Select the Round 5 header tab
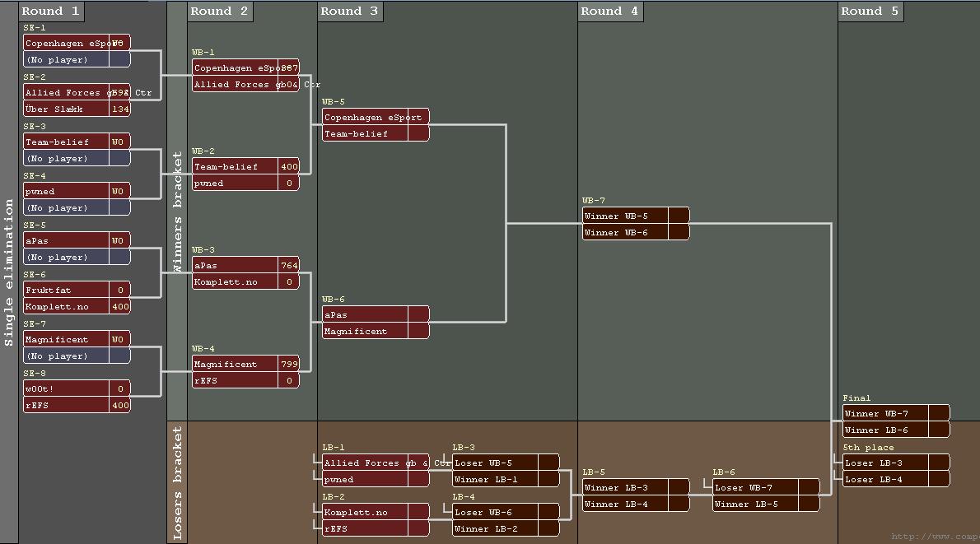Image resolution: width=980 pixels, height=544 pixels. pyautogui.click(x=870, y=12)
